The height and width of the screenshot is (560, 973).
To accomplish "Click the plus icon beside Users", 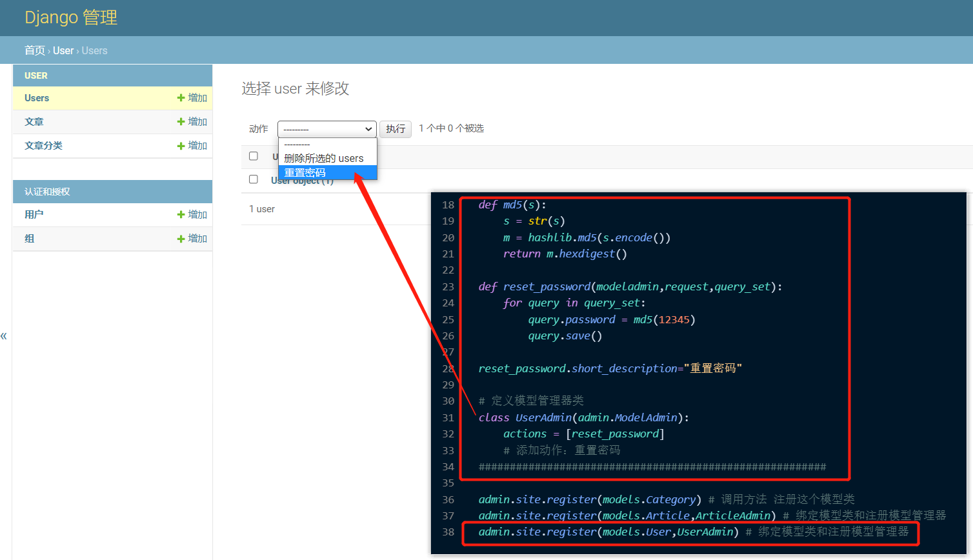I will click(x=181, y=98).
